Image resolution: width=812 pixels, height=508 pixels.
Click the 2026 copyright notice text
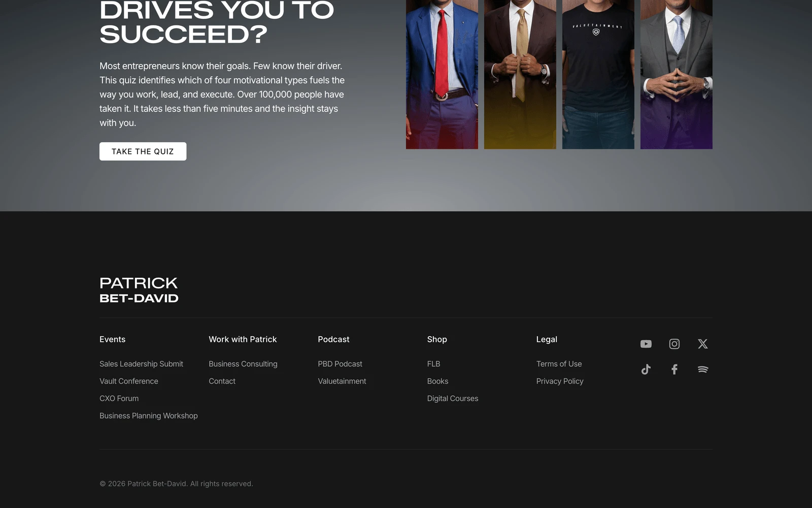click(x=176, y=484)
